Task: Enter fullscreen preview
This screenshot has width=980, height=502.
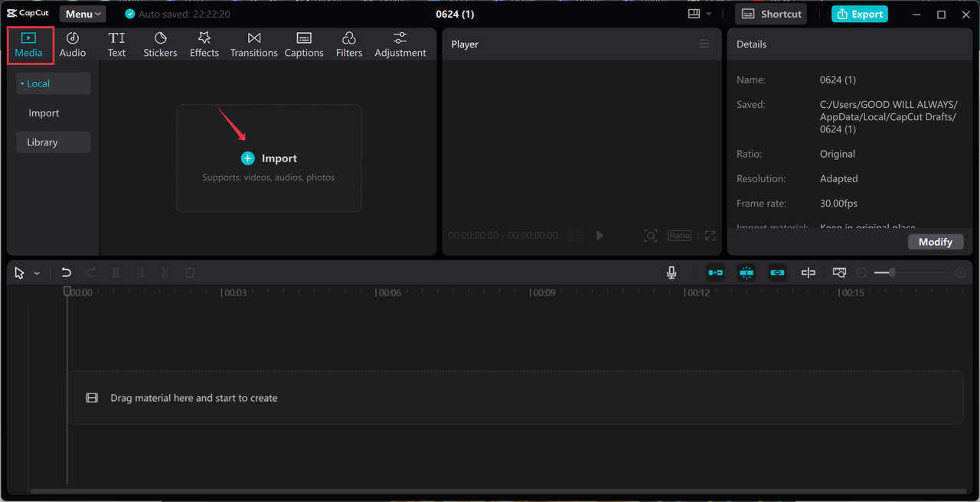Action: pos(710,236)
